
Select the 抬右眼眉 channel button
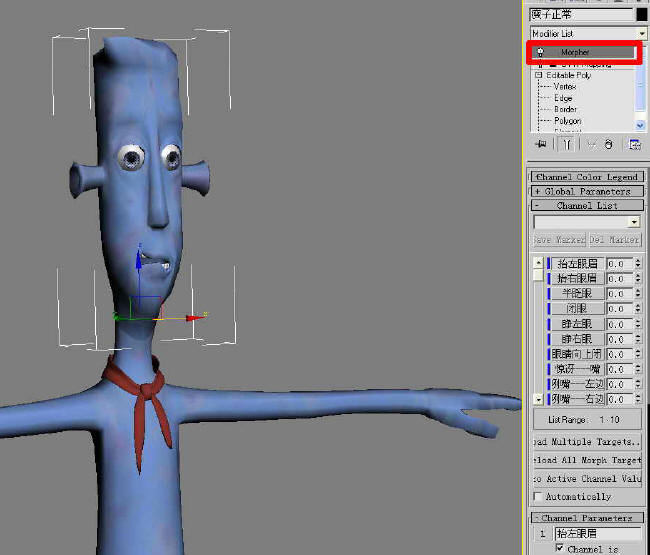click(577, 278)
